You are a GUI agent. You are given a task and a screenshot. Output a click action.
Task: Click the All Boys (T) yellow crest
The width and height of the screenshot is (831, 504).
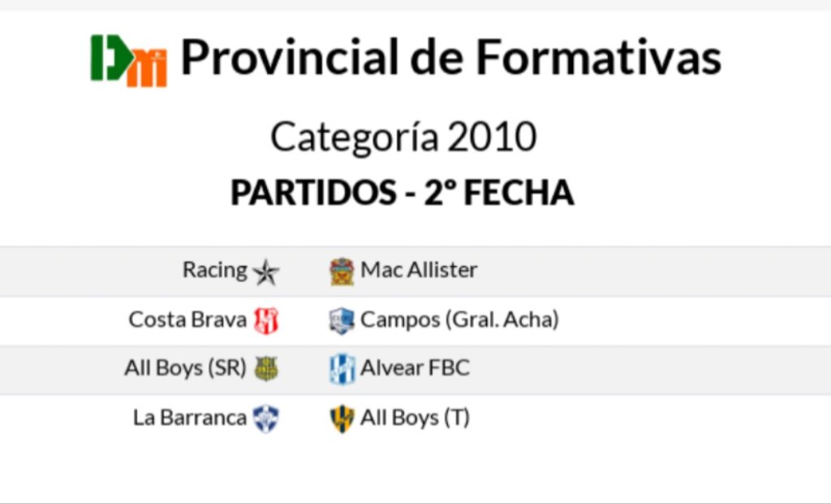click(x=342, y=419)
